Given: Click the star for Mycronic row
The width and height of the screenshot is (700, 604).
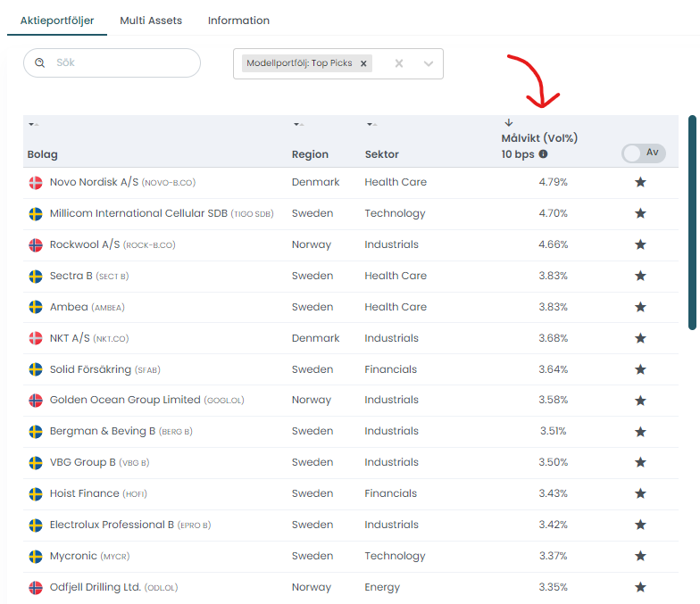Looking at the screenshot, I should tap(640, 556).
